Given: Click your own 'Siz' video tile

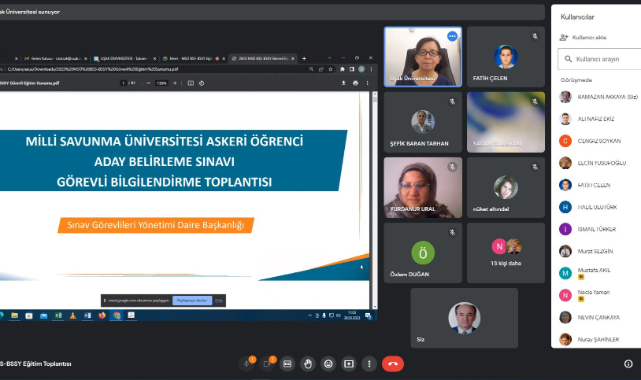Looking at the screenshot, I should point(464,318).
